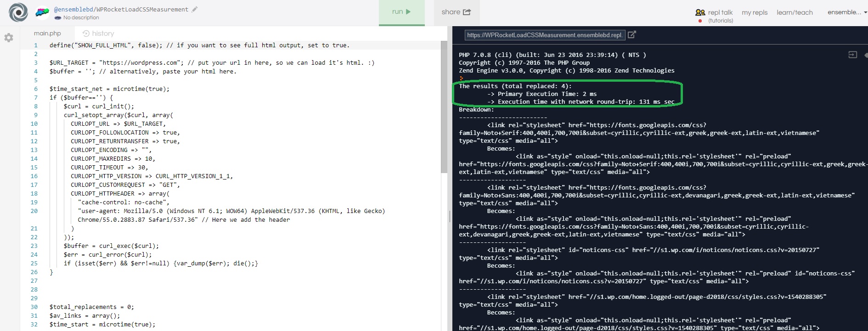Click the $av_links = array() line
Screen dimensions: 868x331
[85, 316]
